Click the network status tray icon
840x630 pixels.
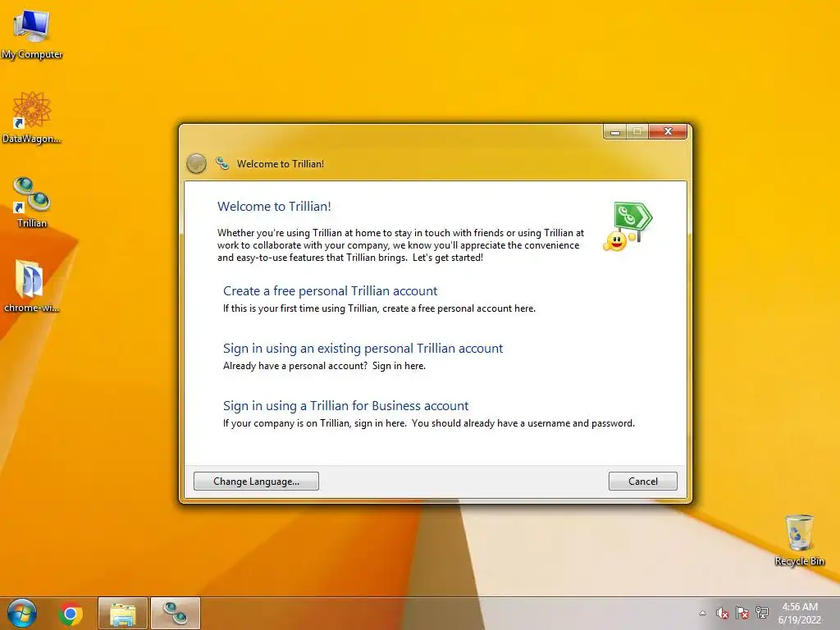point(762,614)
